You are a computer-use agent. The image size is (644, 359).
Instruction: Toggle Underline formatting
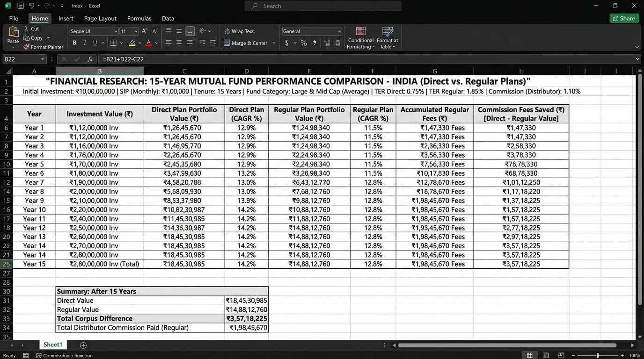95,43
